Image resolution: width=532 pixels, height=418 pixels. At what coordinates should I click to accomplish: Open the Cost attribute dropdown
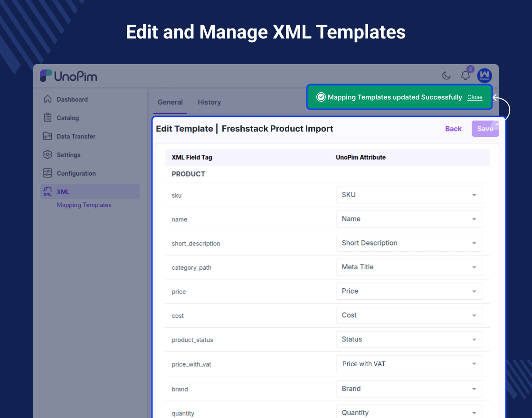(x=409, y=315)
